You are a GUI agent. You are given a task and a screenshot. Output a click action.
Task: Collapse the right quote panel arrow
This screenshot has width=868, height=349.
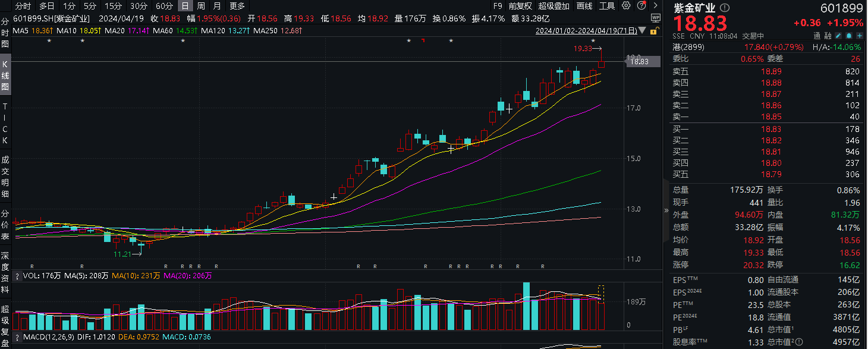point(665,211)
